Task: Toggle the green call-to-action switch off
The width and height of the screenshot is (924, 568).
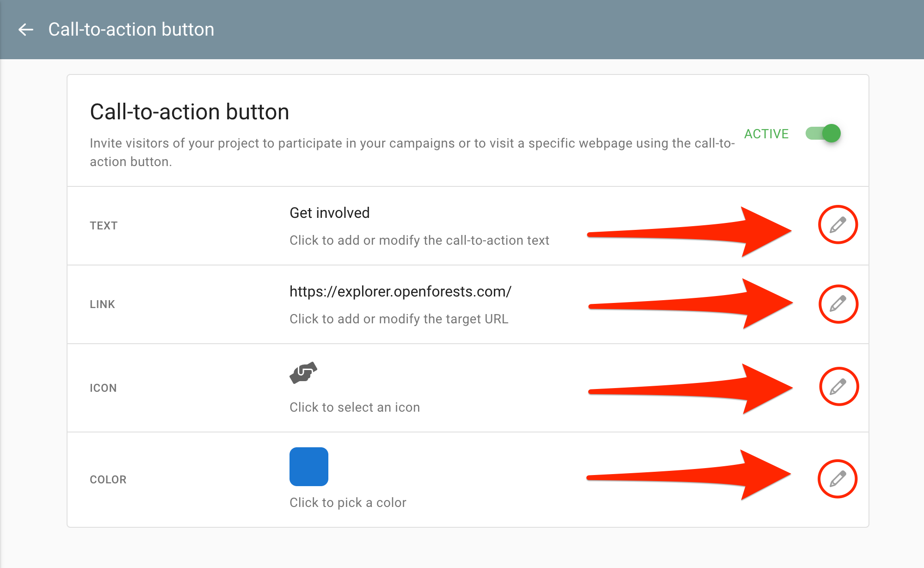Action: click(x=824, y=134)
